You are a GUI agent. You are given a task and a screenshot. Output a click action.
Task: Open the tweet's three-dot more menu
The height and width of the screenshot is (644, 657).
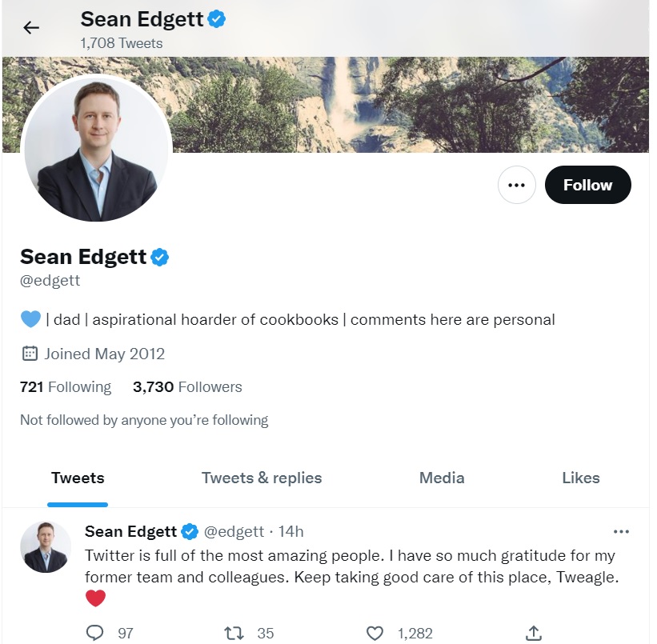pyautogui.click(x=620, y=532)
